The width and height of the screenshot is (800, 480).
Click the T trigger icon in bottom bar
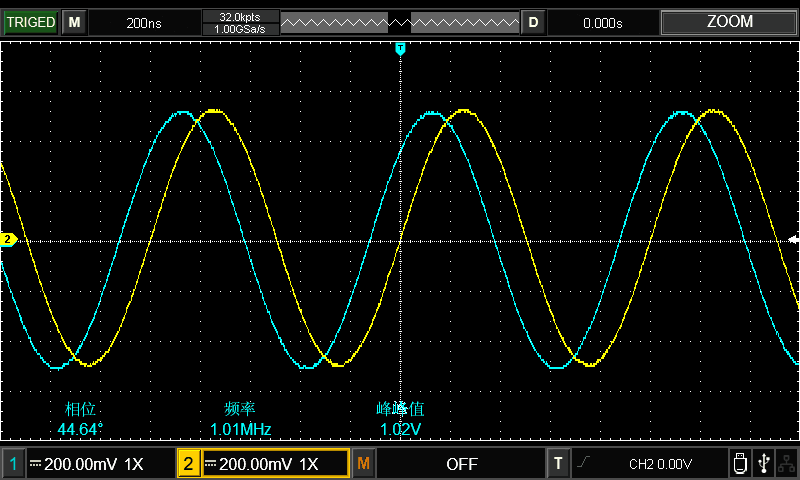(x=558, y=464)
